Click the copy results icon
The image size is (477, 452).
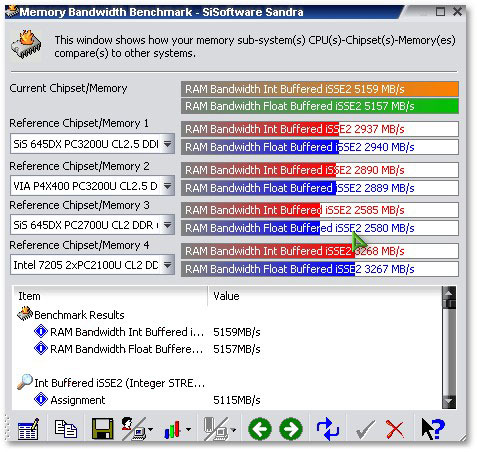pyautogui.click(x=65, y=429)
